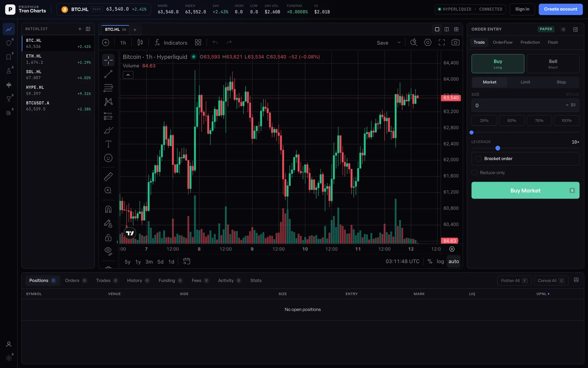Add a new chart tab
Image resolution: width=588 pixels, height=368 pixels.
click(135, 30)
